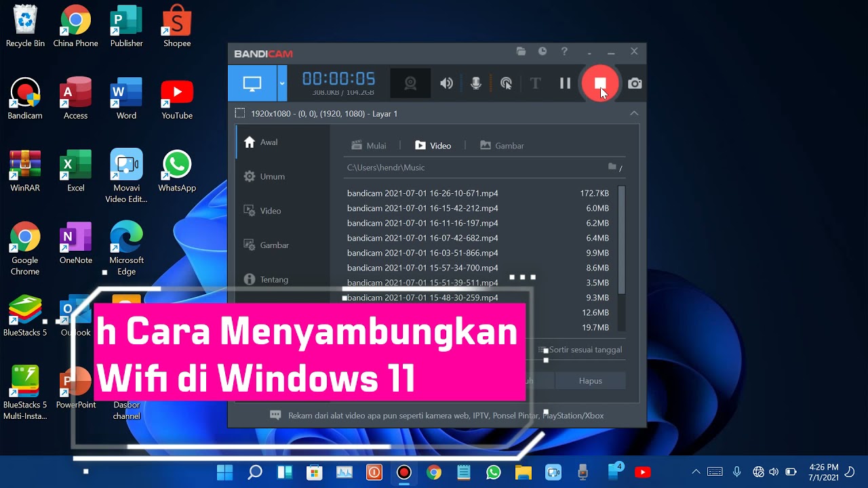This screenshot has height=488, width=868.
Task: Toggle the text overlay T icon
Action: 535,83
